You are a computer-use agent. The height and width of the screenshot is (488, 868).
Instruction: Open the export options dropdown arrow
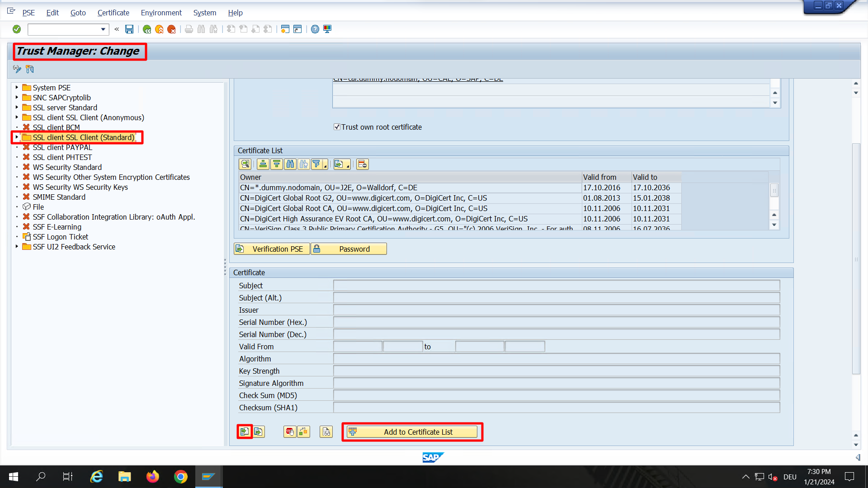click(x=348, y=166)
